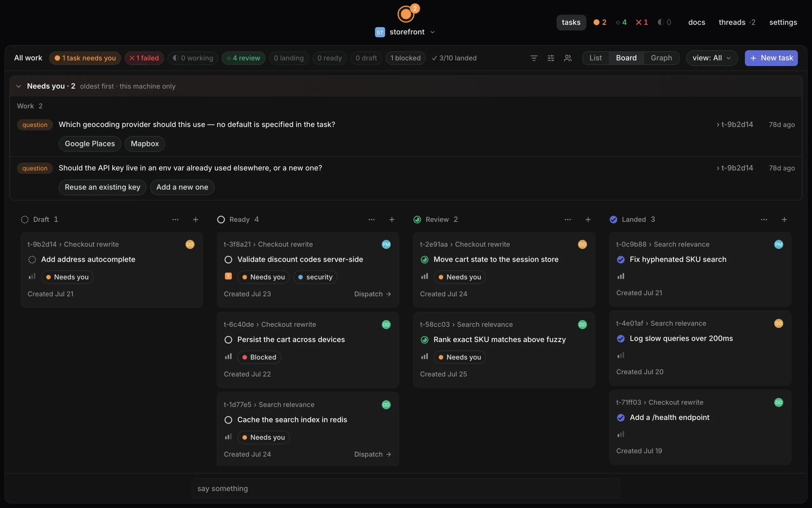Click the 1 failed filter chip
Screen dimensions: 812x508
(144, 58)
